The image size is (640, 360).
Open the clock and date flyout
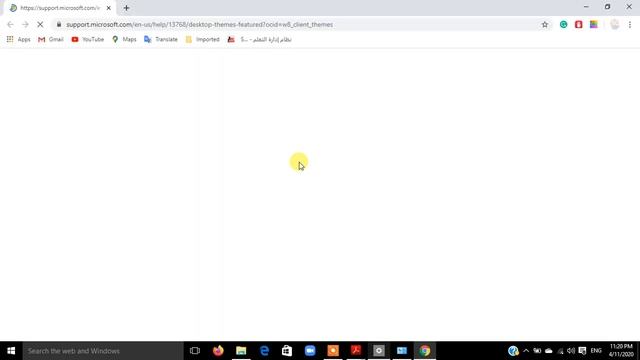pyautogui.click(x=621, y=351)
